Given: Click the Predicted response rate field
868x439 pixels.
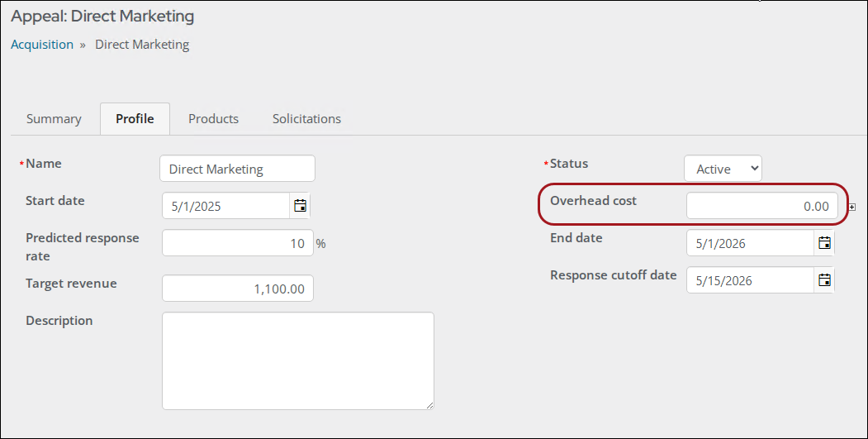Looking at the screenshot, I should tap(238, 243).
